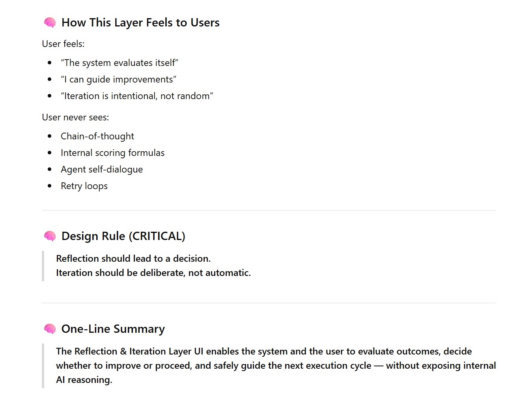Click the "Agent self-dialogue" list item
Image resolution: width=532 pixels, height=407 pixels.
pyautogui.click(x=102, y=169)
